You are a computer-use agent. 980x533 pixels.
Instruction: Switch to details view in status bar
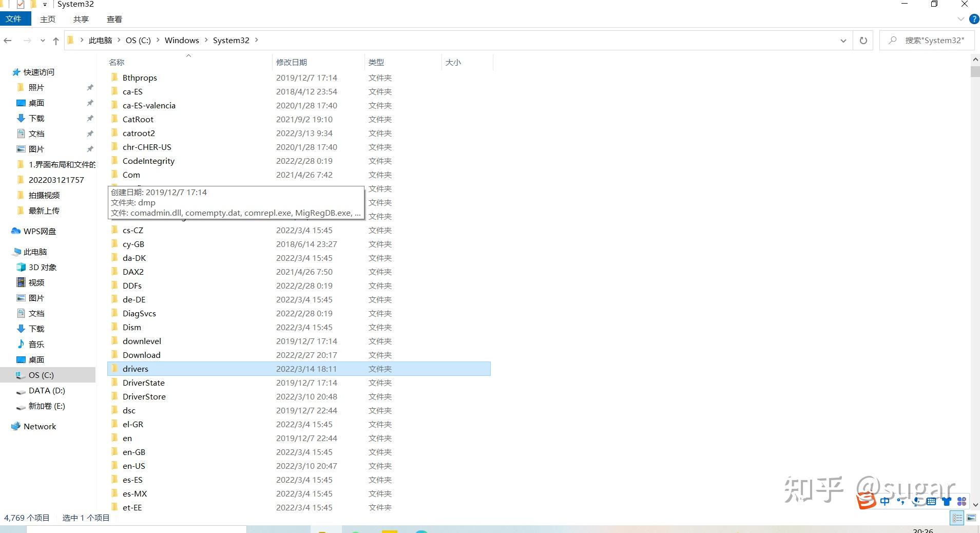pos(957,518)
